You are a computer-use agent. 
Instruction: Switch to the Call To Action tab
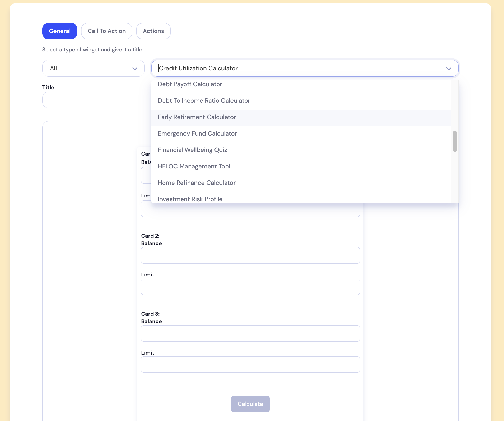[x=107, y=31]
